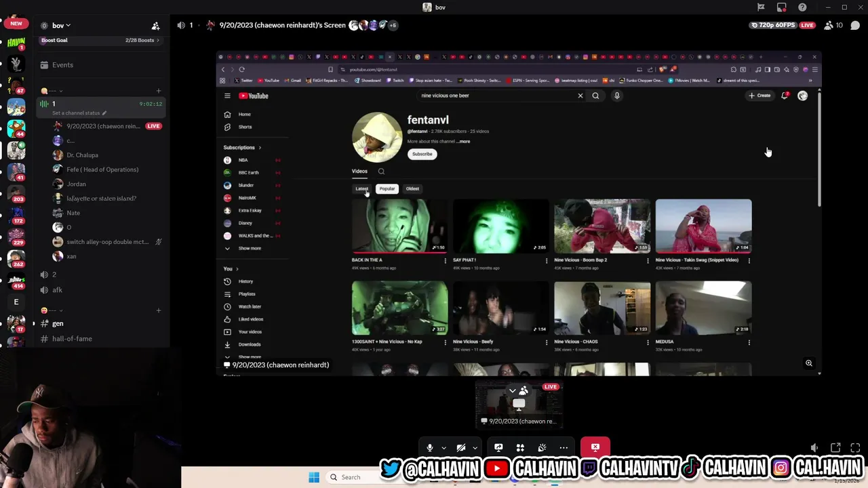Open Watch later in YouTube sidebar

[250, 306]
